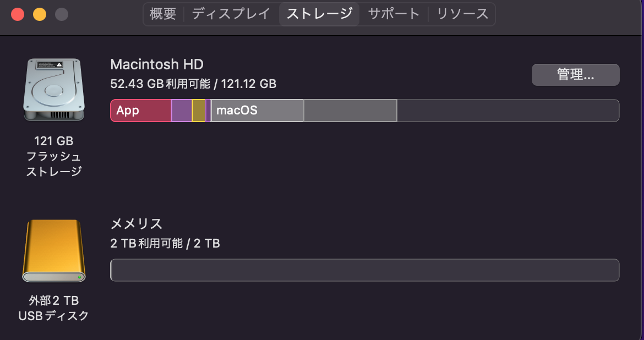644x340 pixels.
Task: Click the Macintosh HD volume name
Action: pos(157,64)
